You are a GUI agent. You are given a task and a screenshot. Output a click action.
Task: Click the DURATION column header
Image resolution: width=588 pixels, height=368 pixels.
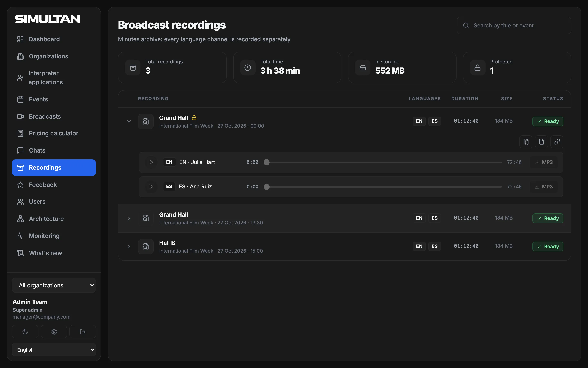coord(465,99)
